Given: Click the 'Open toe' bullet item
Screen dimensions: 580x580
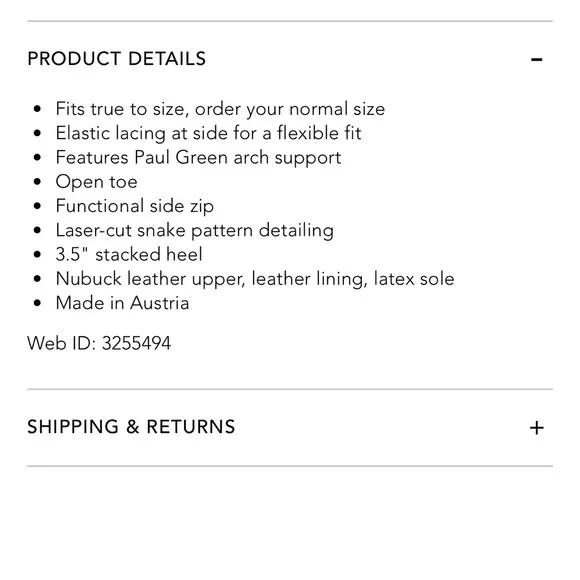Looking at the screenshot, I should pos(97,182).
